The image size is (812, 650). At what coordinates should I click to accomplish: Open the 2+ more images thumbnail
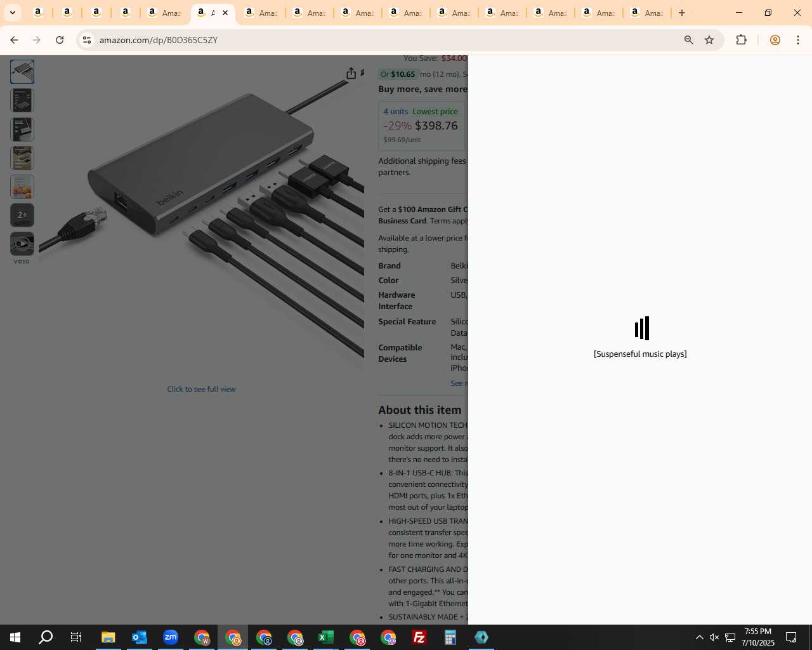(22, 215)
